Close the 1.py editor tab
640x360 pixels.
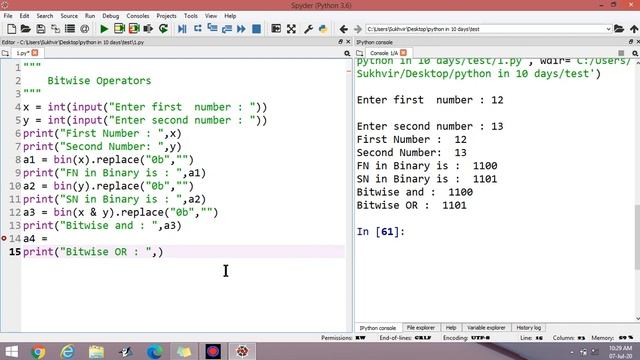(x=35, y=53)
